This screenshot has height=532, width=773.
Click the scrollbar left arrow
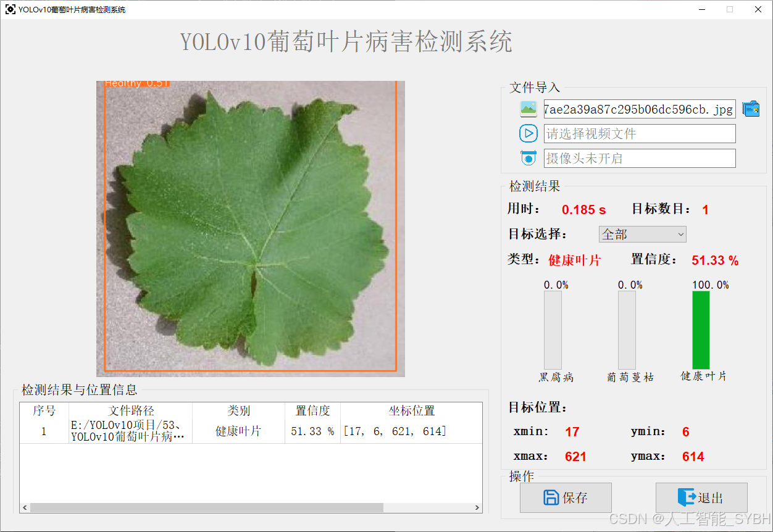[25, 507]
